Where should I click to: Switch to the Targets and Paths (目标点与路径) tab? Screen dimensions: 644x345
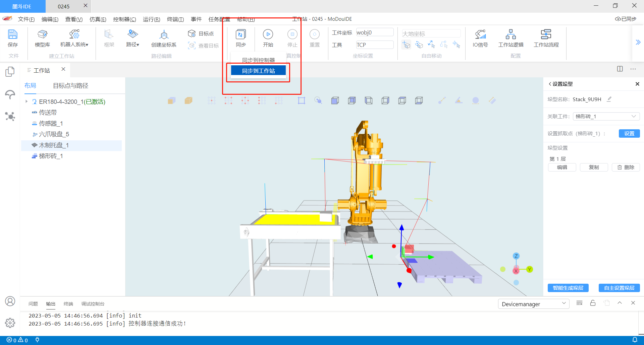pos(70,86)
